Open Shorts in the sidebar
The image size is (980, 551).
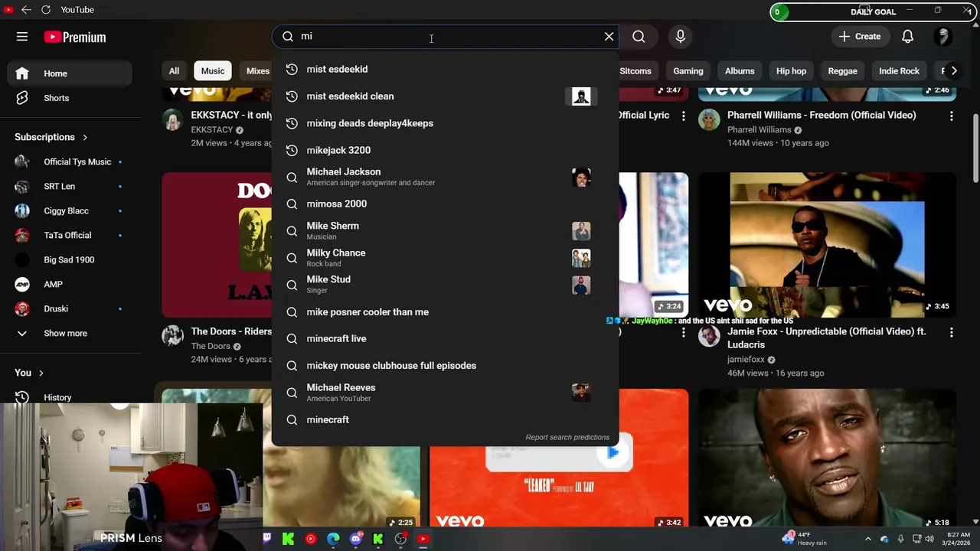(70, 98)
